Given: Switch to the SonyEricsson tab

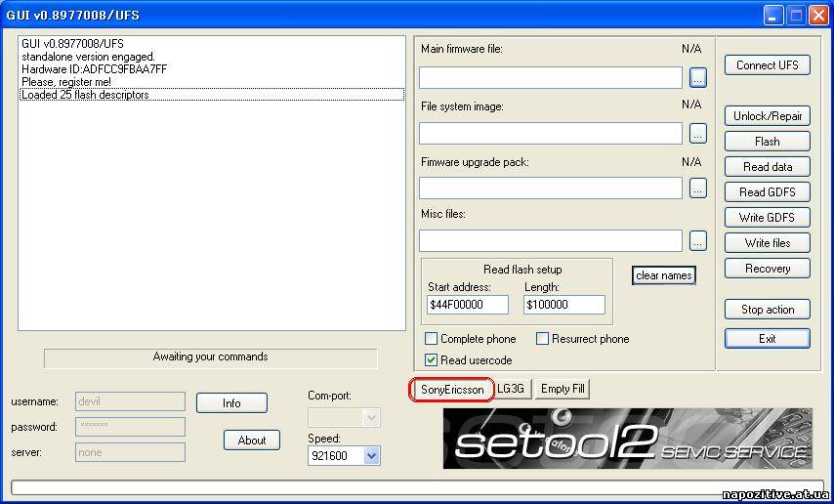Looking at the screenshot, I should 452,389.
